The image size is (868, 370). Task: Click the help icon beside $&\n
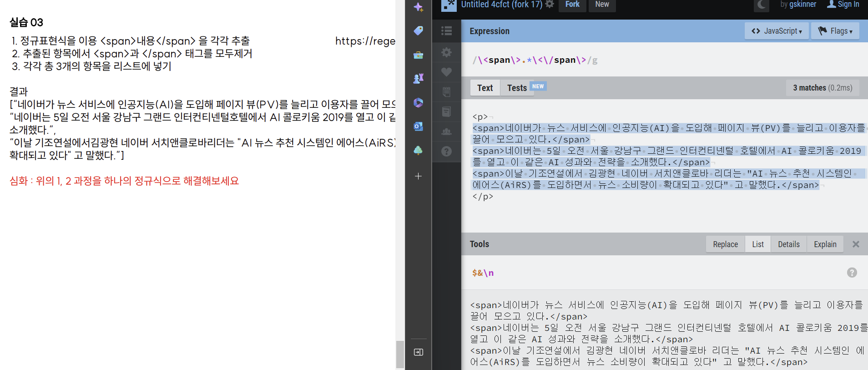(852, 273)
